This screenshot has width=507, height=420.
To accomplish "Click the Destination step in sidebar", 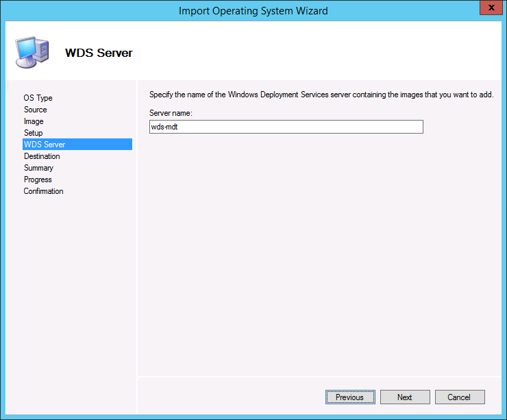I will coord(42,156).
